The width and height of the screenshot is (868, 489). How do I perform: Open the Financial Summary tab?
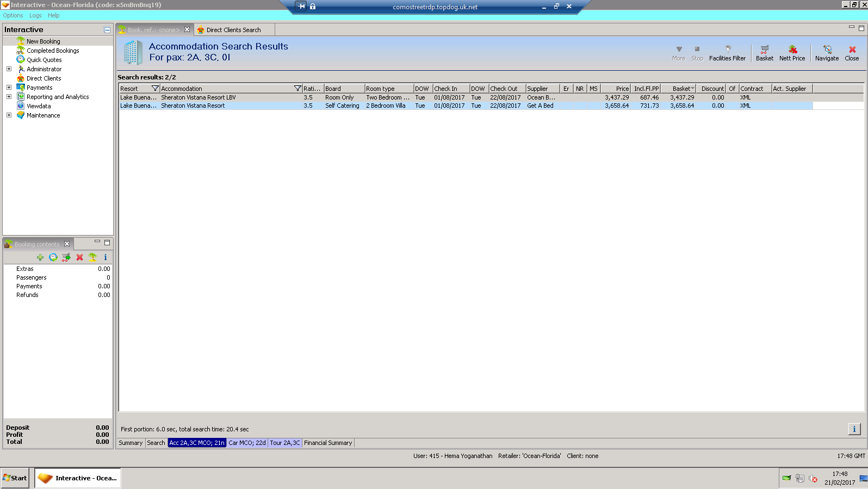pyautogui.click(x=328, y=443)
